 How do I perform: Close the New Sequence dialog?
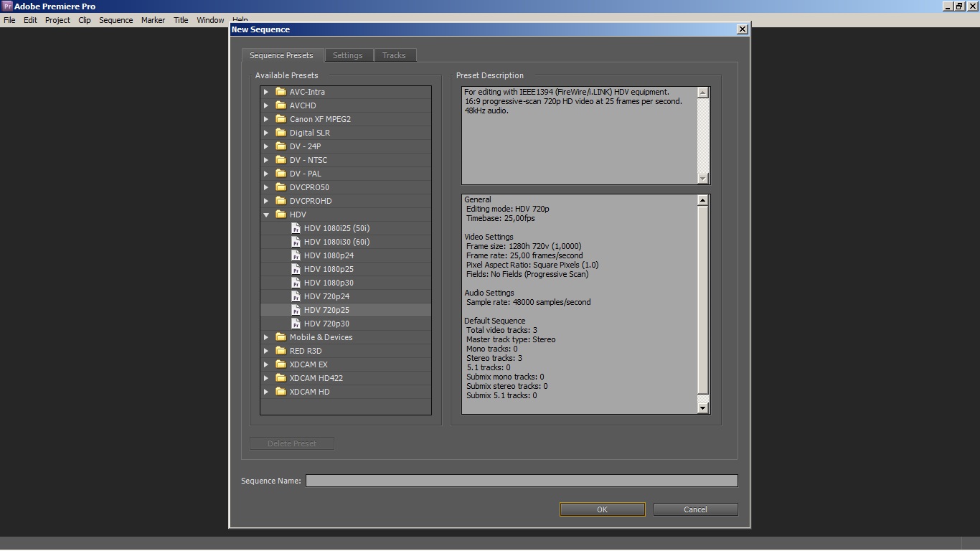pyautogui.click(x=743, y=29)
